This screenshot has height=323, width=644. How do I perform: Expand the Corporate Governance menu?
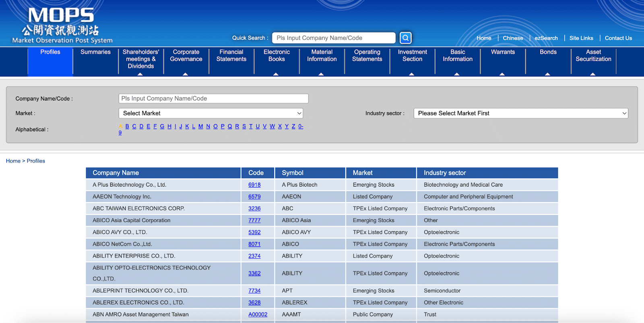pyautogui.click(x=186, y=56)
